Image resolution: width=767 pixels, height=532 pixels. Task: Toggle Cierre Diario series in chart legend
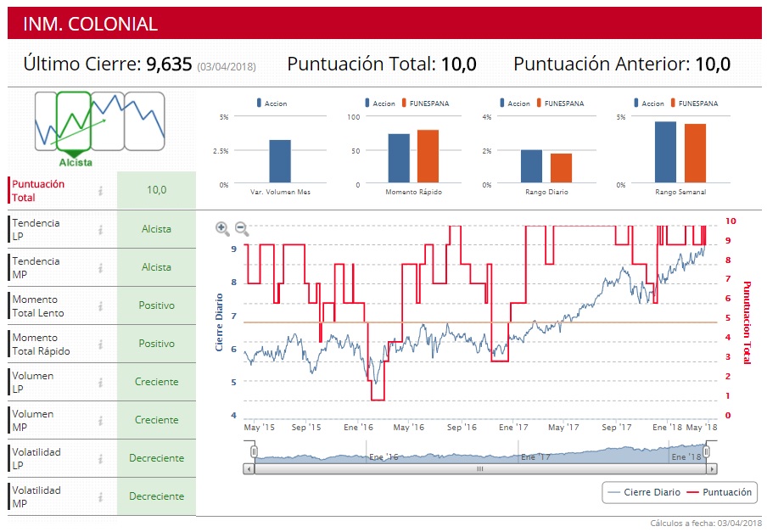[644, 492]
